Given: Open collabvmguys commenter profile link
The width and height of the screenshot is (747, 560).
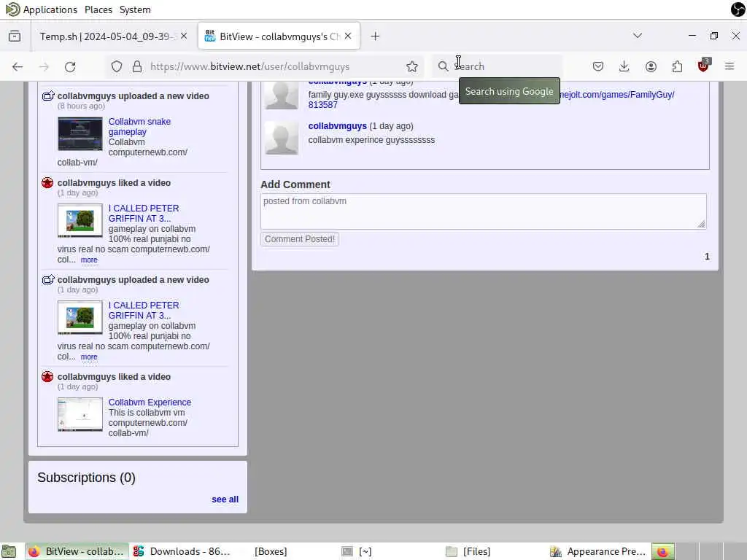Looking at the screenshot, I should tap(337, 126).
